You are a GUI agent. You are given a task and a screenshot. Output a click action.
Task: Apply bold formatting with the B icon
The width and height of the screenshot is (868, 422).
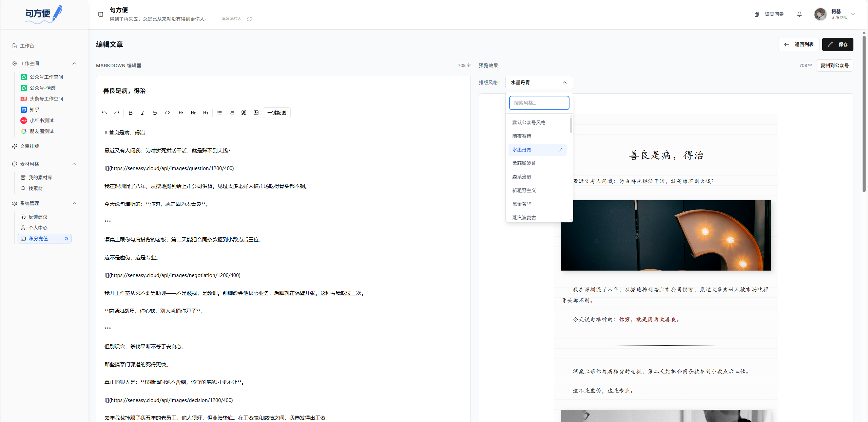pyautogui.click(x=130, y=112)
